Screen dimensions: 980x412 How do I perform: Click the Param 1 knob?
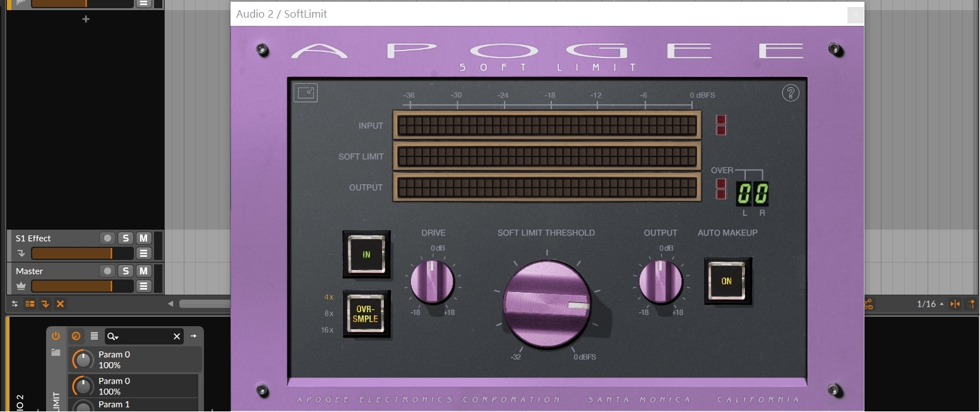click(83, 407)
